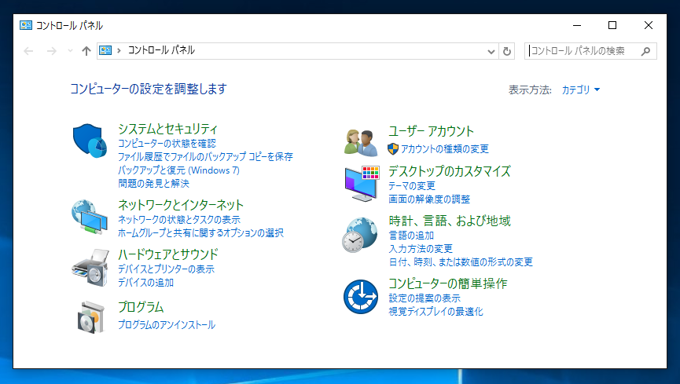Click the デバイスの追加 link
This screenshot has width=680, height=384.
click(146, 282)
